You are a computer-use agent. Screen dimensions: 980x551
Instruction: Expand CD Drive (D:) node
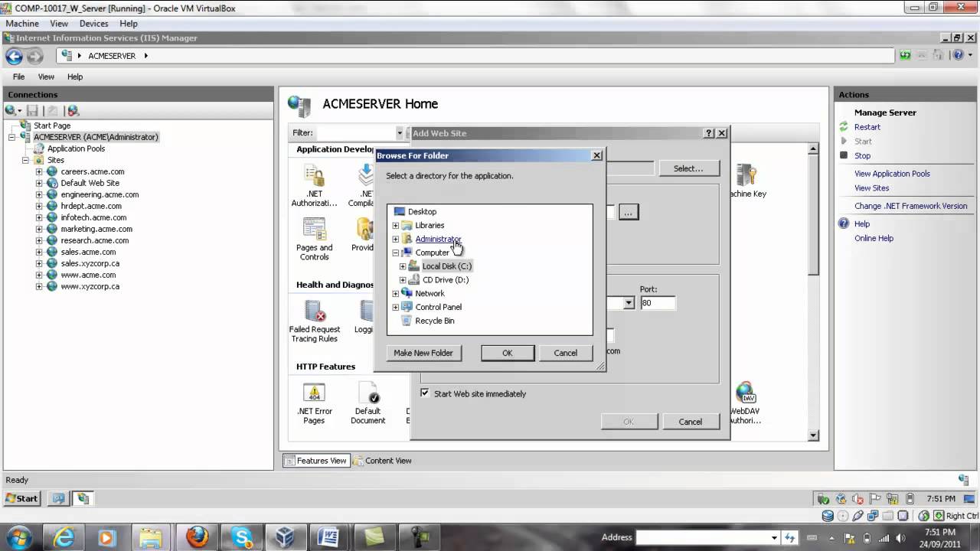point(403,280)
